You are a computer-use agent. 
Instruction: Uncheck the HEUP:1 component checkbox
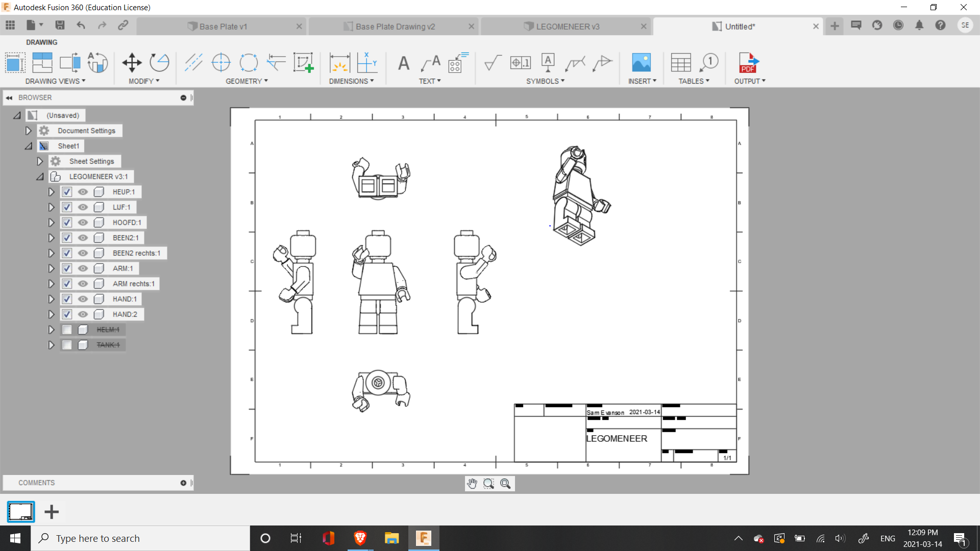point(67,192)
